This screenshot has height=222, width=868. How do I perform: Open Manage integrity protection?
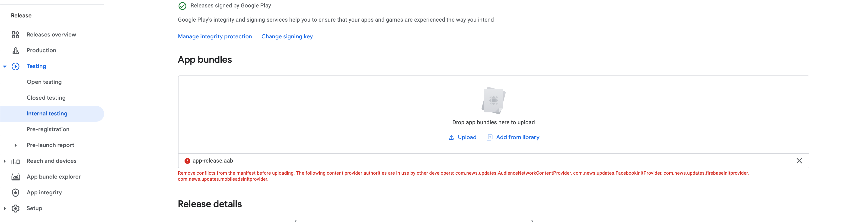(x=215, y=36)
